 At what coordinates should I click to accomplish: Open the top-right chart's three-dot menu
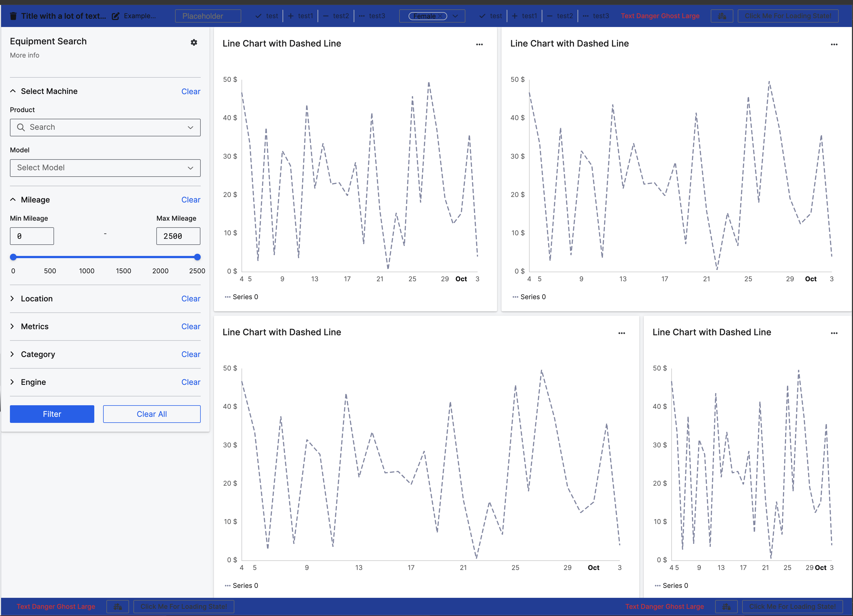click(834, 44)
